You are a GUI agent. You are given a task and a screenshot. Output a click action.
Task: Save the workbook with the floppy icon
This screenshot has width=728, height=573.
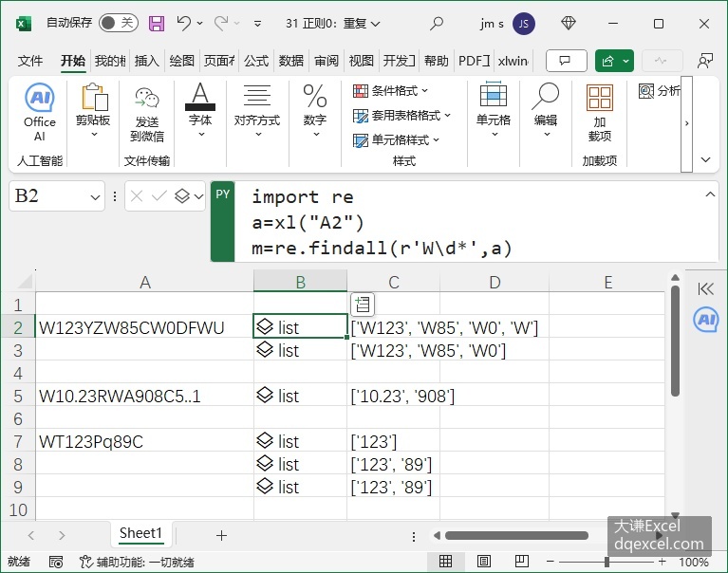pos(157,23)
